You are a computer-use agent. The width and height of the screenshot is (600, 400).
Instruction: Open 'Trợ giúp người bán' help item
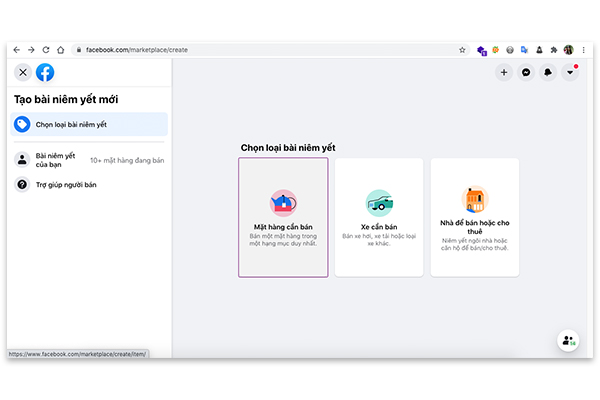(68, 185)
